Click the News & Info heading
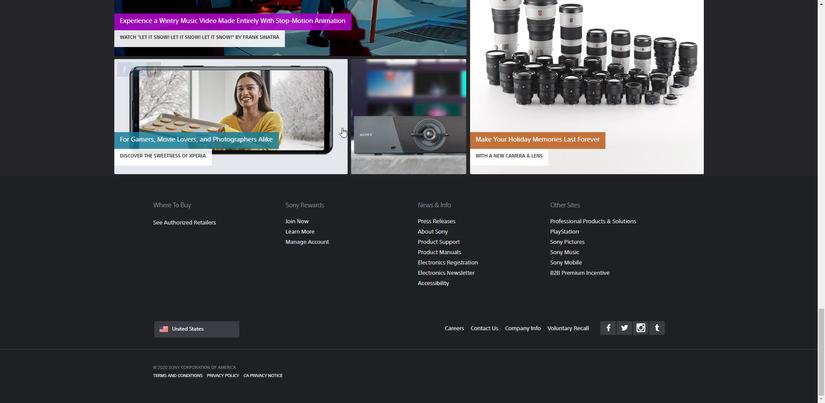Screen dimensions: 825x403 (434, 205)
